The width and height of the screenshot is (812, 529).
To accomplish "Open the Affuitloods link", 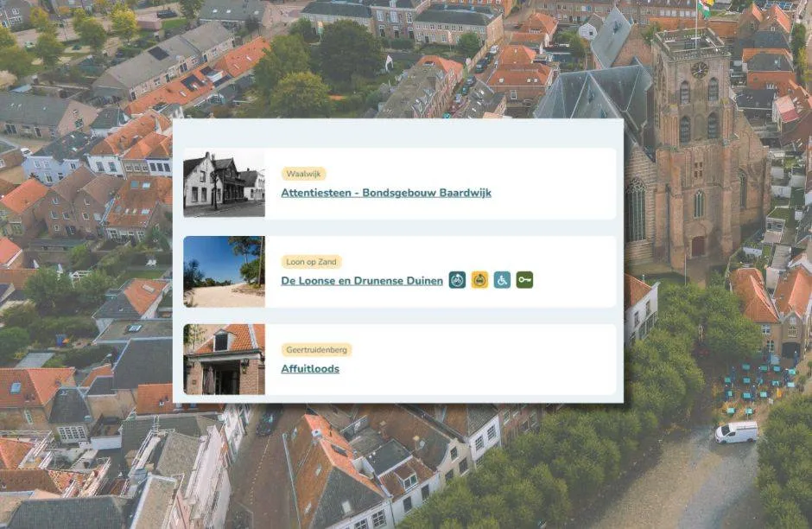I will pyautogui.click(x=309, y=369).
